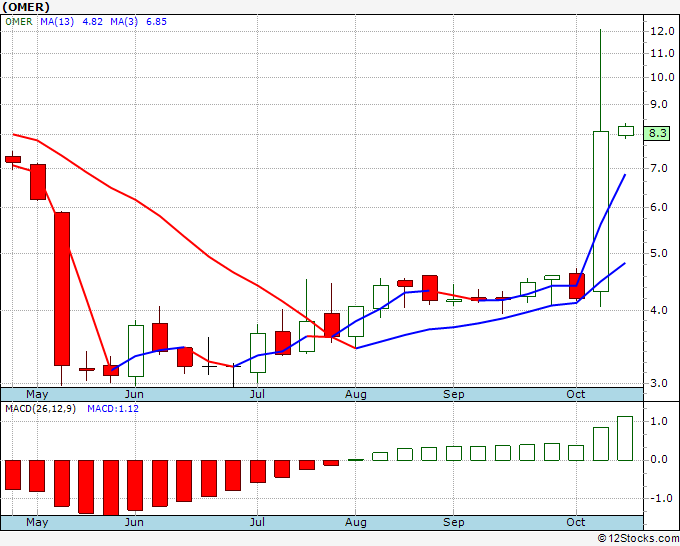Image resolution: width=680 pixels, height=546 pixels.
Task: Click the 10.0 price axis label
Action: tap(662, 78)
